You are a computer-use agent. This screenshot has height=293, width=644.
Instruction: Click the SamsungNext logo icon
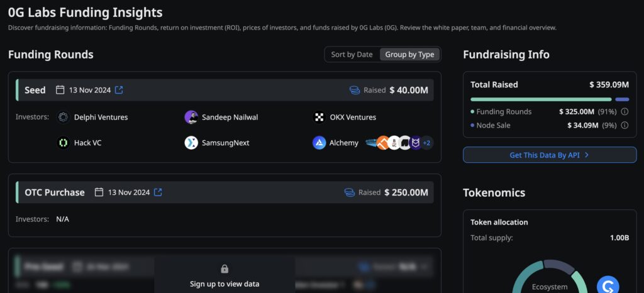tap(191, 143)
